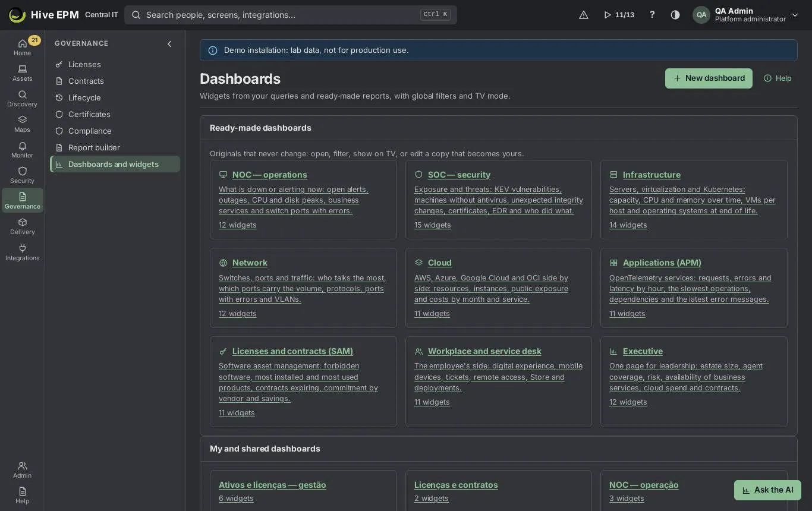Open Help at bottom of left rail

(x=22, y=496)
